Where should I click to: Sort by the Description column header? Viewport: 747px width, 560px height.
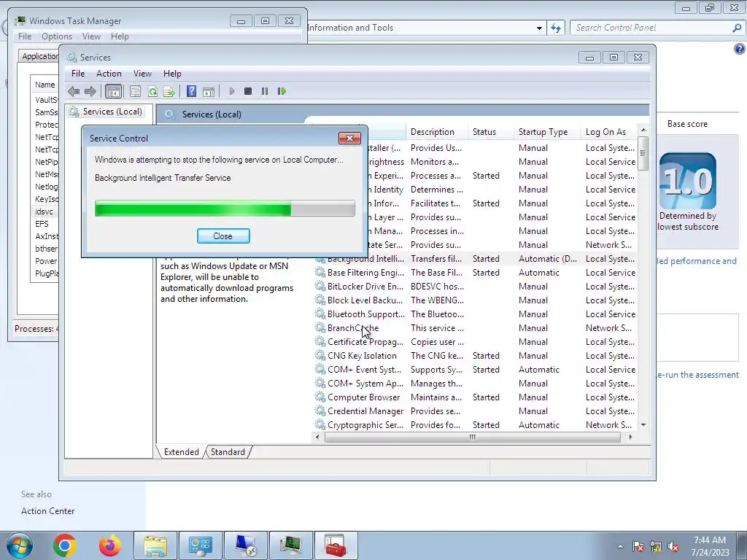tap(437, 132)
